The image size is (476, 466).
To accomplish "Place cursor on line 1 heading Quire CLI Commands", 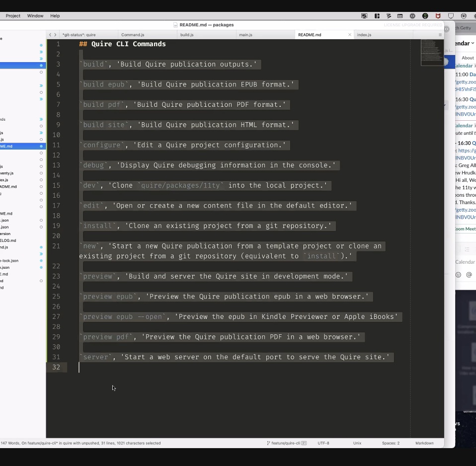I will point(128,44).
